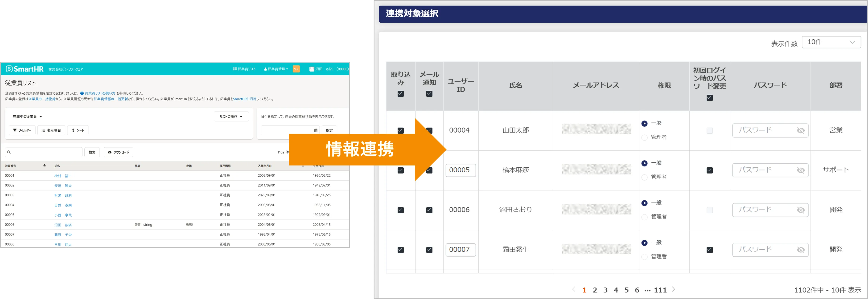Open the 従業員管理 menu
This screenshot has height=299, width=868.
(x=276, y=69)
